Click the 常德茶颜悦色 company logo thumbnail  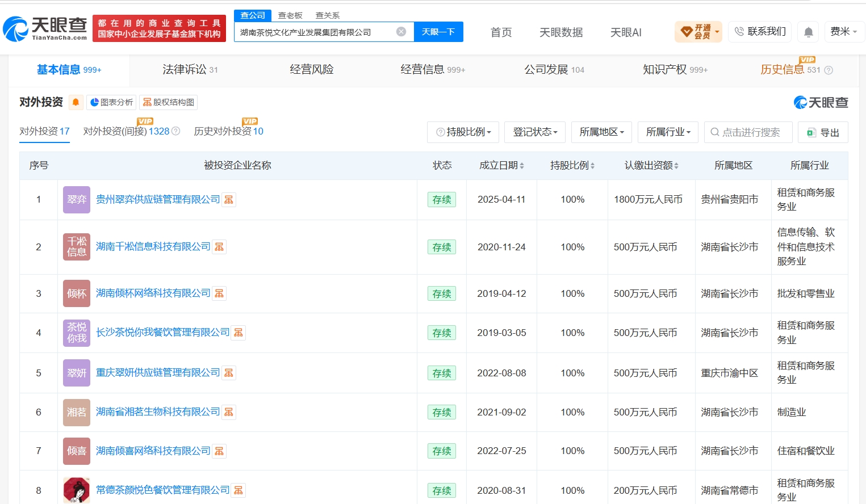[77, 490]
